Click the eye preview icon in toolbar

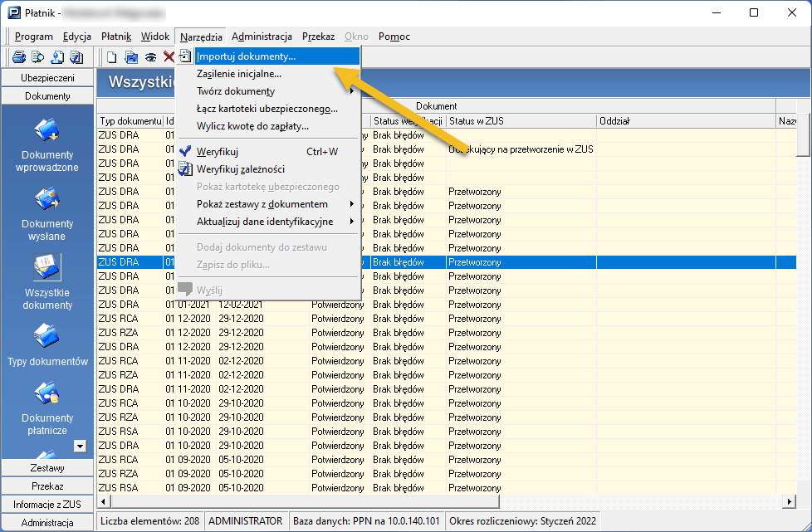(x=151, y=57)
